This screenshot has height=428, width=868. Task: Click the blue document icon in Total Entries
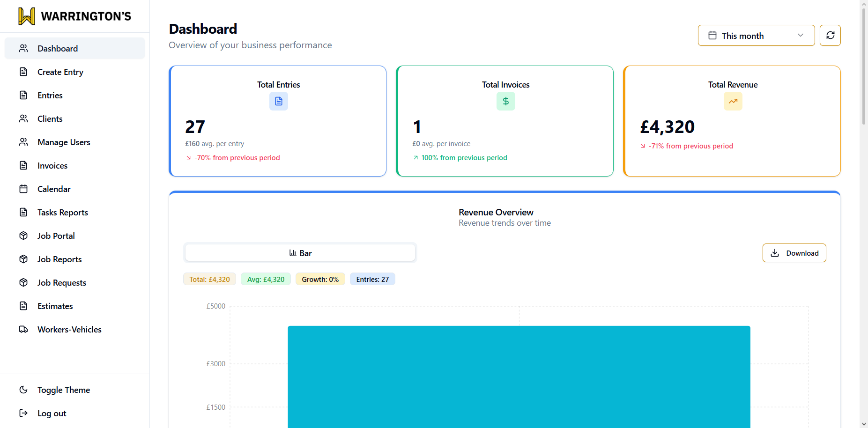coord(279,101)
